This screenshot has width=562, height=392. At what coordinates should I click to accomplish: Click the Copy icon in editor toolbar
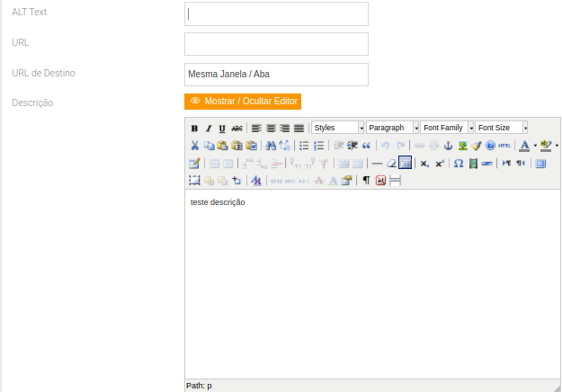pyautogui.click(x=209, y=146)
